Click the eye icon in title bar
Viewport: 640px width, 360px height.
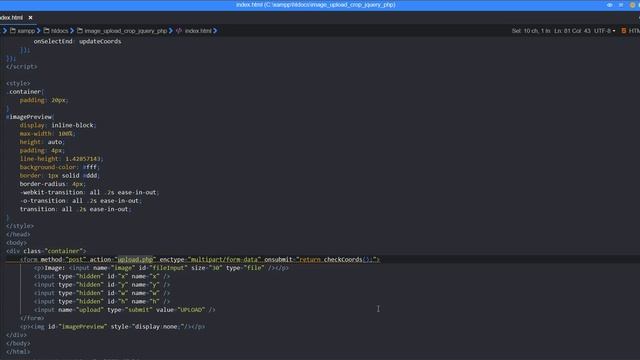click(x=609, y=5)
